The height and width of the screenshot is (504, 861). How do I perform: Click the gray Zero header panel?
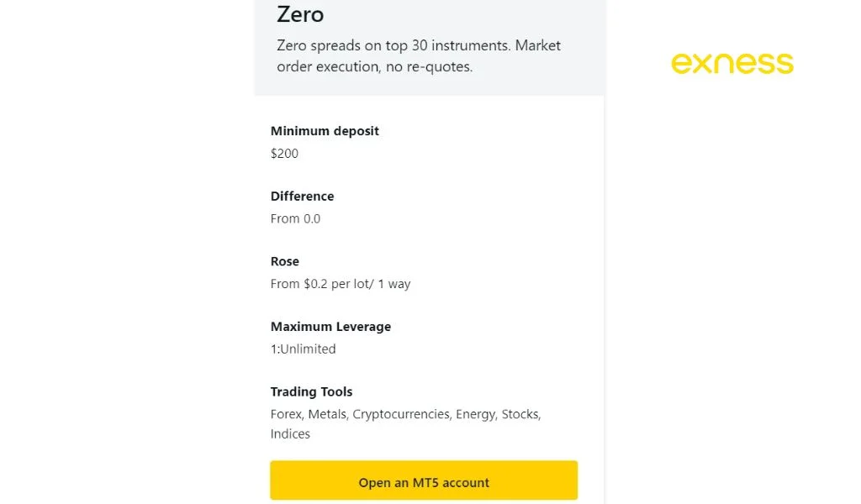coord(429,46)
